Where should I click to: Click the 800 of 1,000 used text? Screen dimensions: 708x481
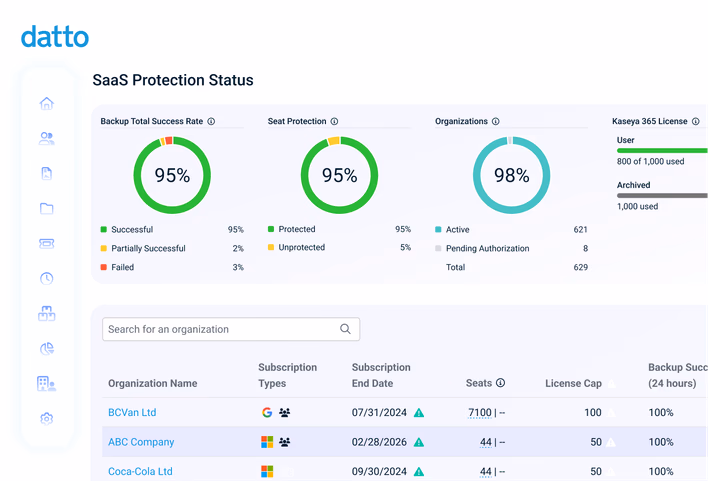650,161
